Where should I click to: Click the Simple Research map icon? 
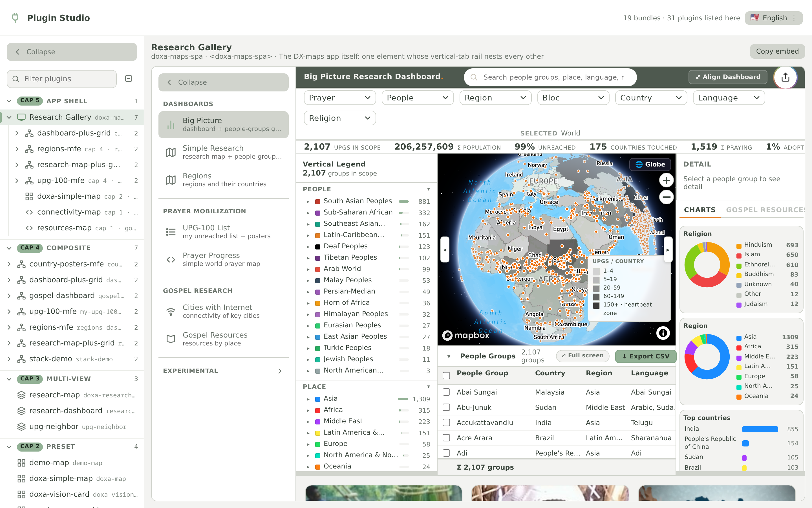coord(171,152)
